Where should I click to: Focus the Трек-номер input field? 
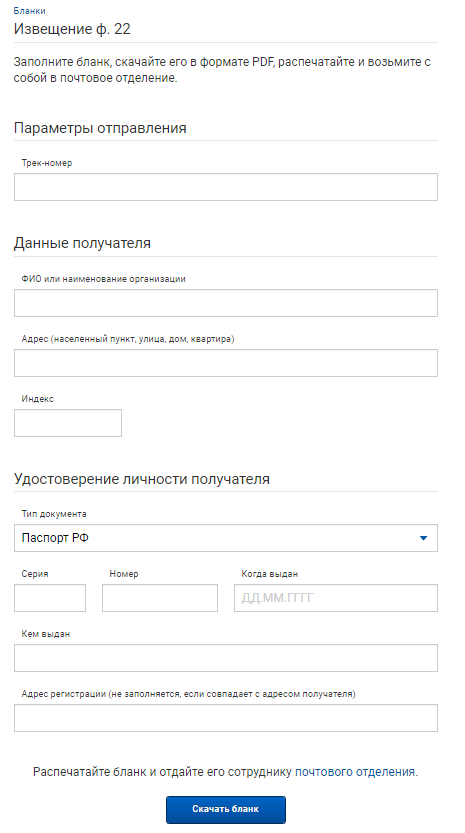[226, 187]
